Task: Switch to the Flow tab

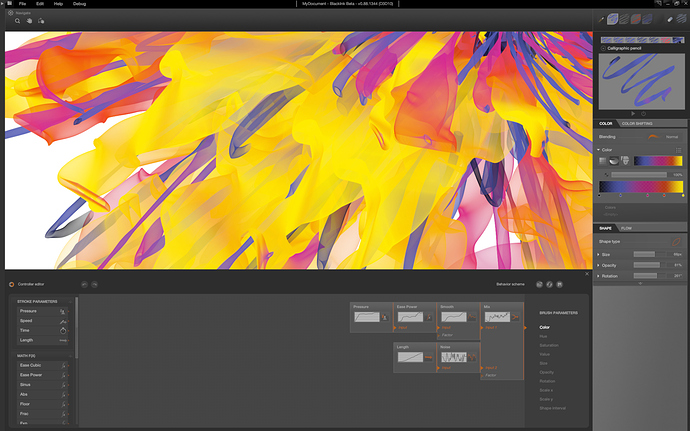Action: click(627, 228)
